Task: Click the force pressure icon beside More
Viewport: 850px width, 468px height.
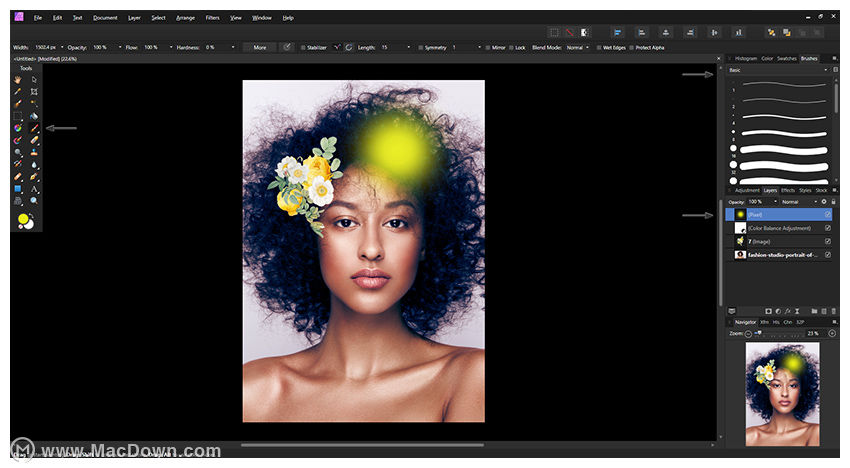Action: (x=287, y=47)
